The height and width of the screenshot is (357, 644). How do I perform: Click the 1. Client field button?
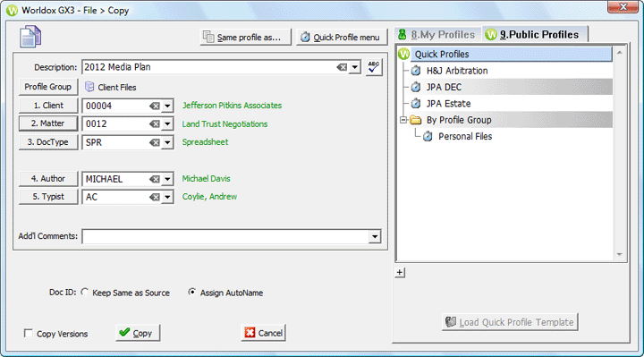pyautogui.click(x=48, y=106)
